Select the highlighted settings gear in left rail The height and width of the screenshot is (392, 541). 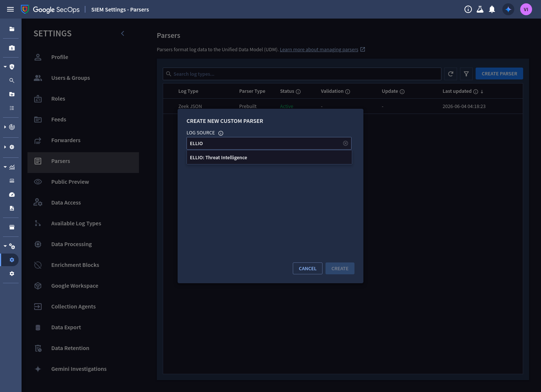pyautogui.click(x=12, y=260)
